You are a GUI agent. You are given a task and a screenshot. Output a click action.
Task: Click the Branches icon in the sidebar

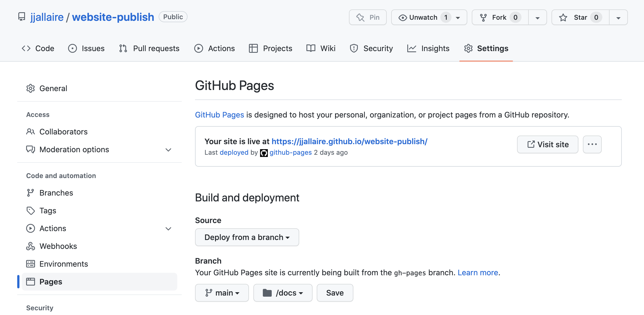coord(31,192)
